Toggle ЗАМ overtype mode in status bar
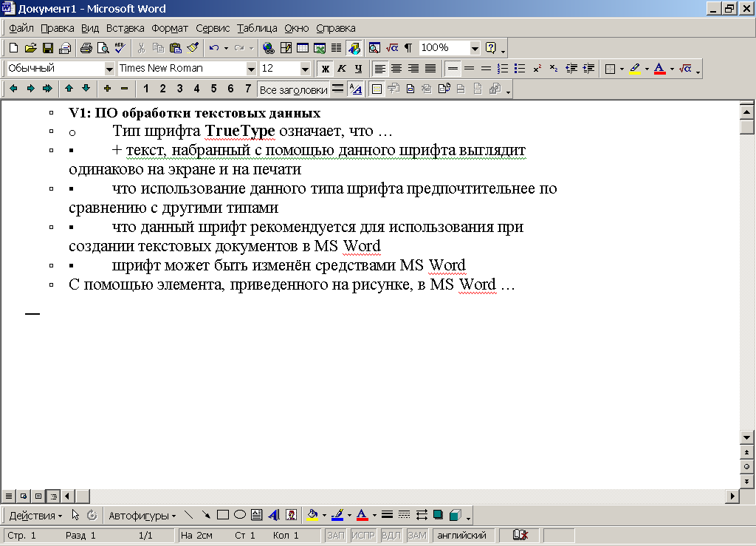The height and width of the screenshot is (546, 756). pyautogui.click(x=417, y=536)
